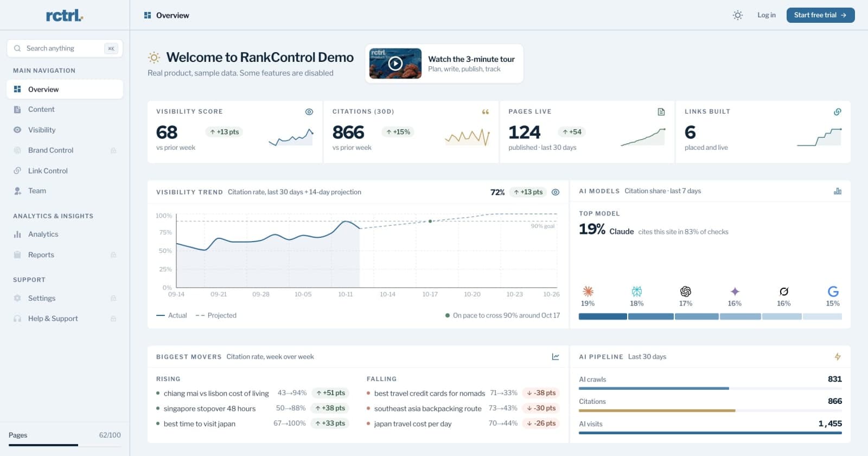This screenshot has width=868, height=456.
Task: Click the lock icon beside Settings
Action: coord(113,299)
